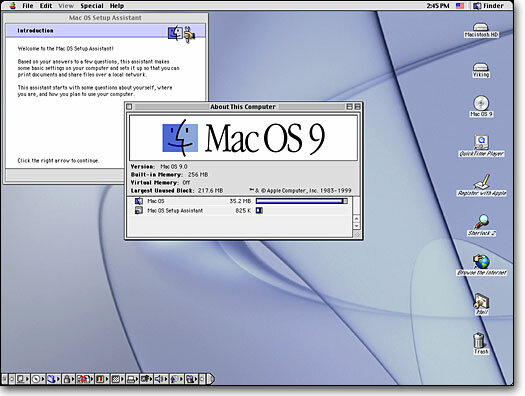
Task: Click the Mac OS row icon in About window
Action: click(139, 201)
